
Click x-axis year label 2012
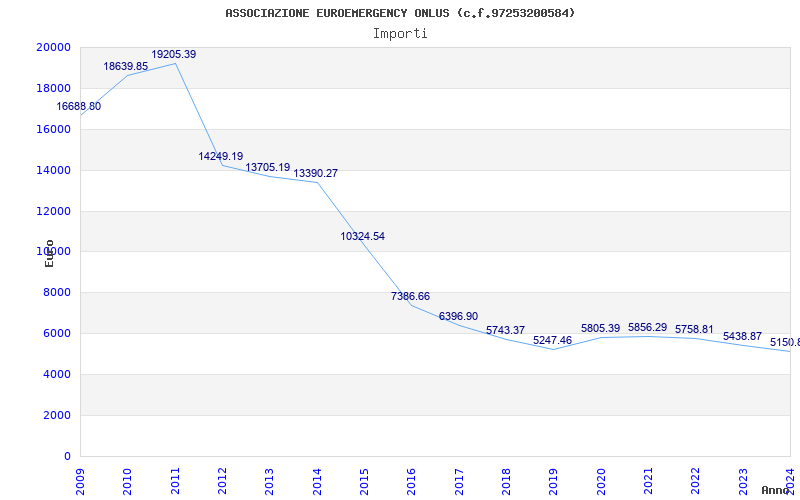[x=222, y=480]
